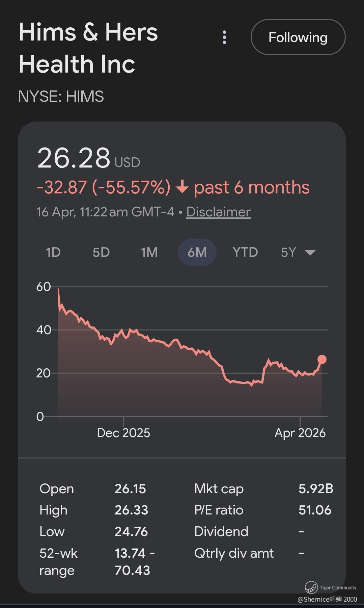The height and width of the screenshot is (608, 364).
Task: Expand more time ranges dropdown arrow
Action: click(x=310, y=253)
